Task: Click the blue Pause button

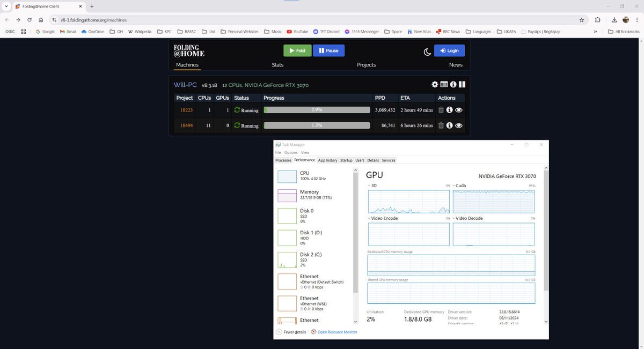Action: (x=328, y=50)
